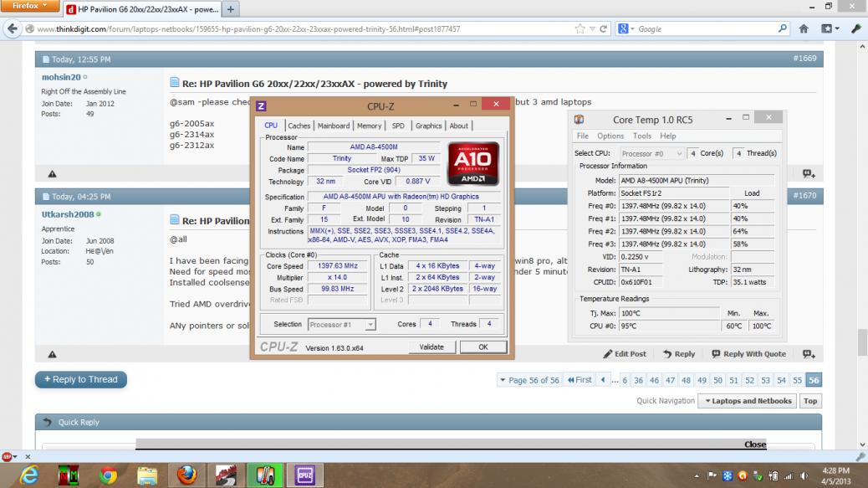This screenshot has height=488, width=868.
Task: Click the Validate button in CPU-Z
Action: [431, 347]
